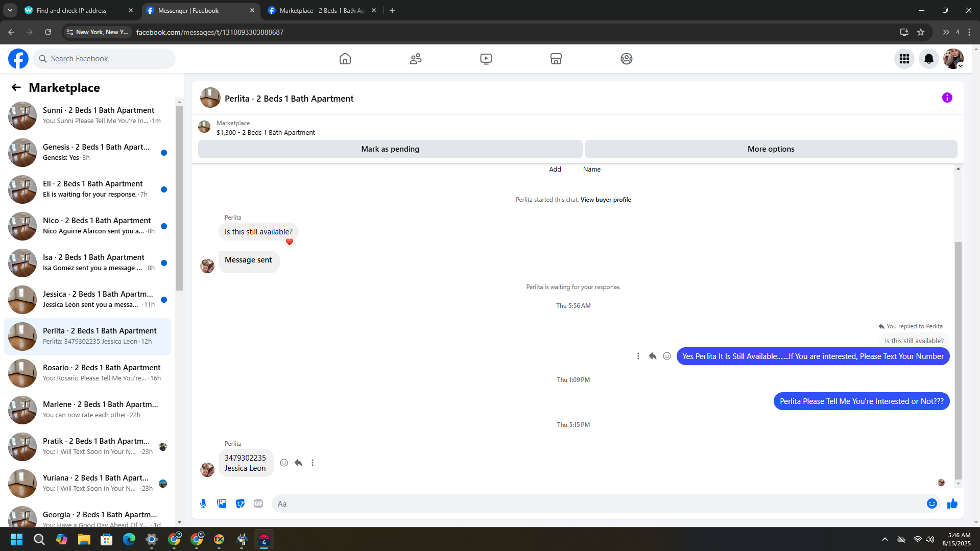The width and height of the screenshot is (980, 551).
Task: Focus the Aa message input box
Action: point(597,504)
